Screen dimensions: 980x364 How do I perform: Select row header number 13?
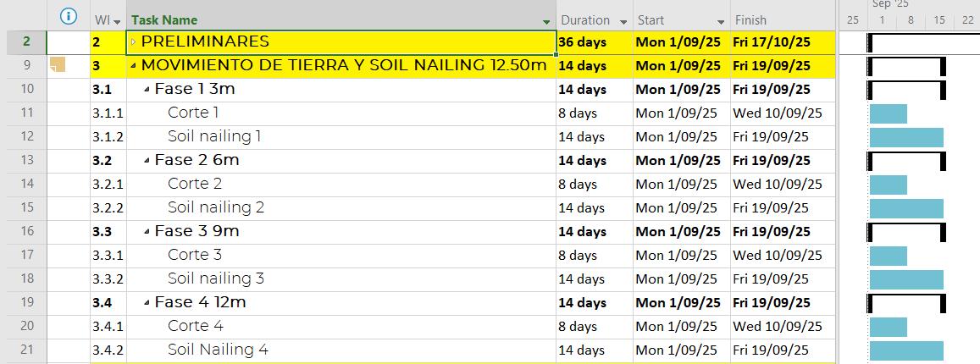[27, 160]
